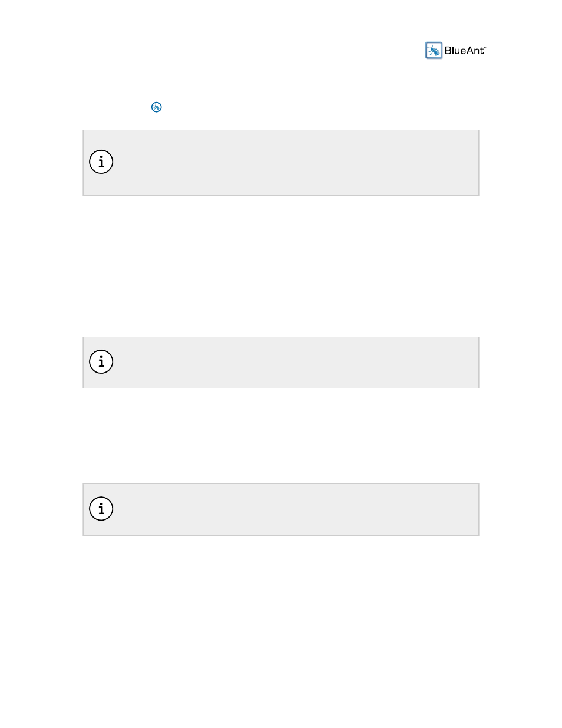562x728 pixels.
Task: Select the BlueAnt wordmark text
Action: click(x=465, y=51)
